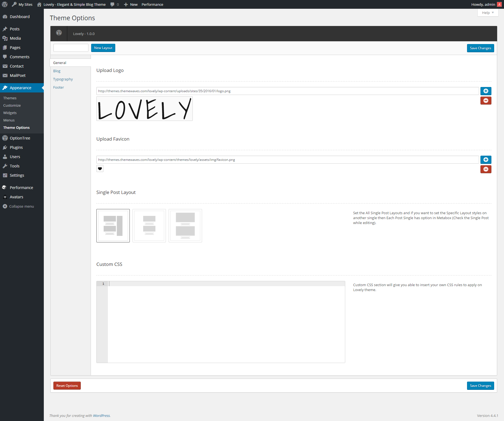This screenshot has width=504, height=421.
Task: Select the right sidebar post layout
Action: click(x=113, y=226)
